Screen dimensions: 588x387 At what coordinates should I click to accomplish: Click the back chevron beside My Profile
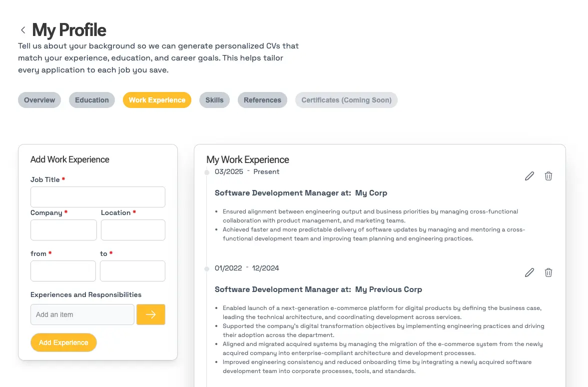click(x=23, y=30)
